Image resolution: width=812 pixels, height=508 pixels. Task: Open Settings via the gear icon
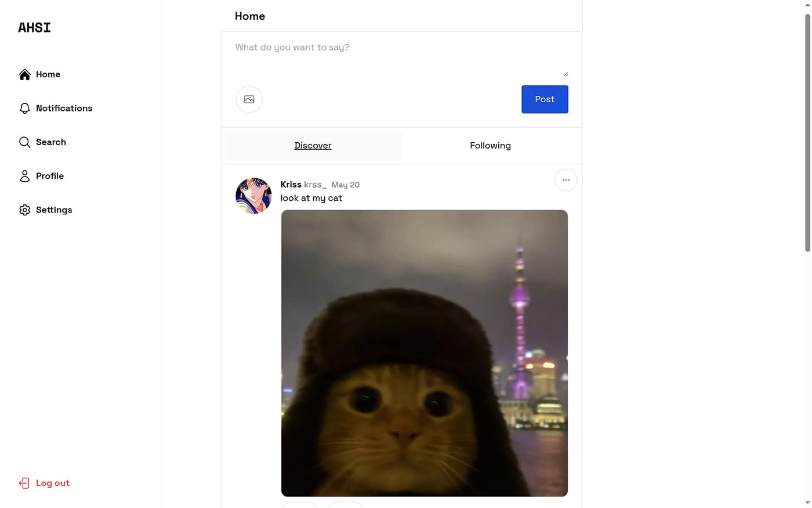24,210
